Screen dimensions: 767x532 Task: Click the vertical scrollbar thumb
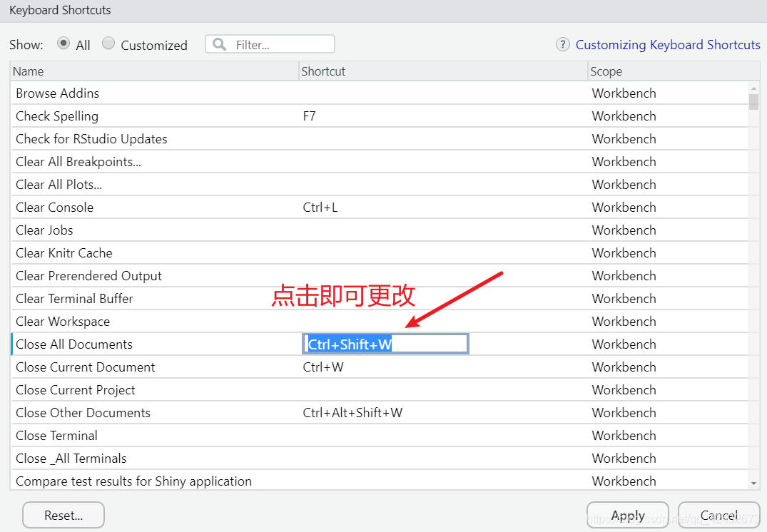[753, 102]
